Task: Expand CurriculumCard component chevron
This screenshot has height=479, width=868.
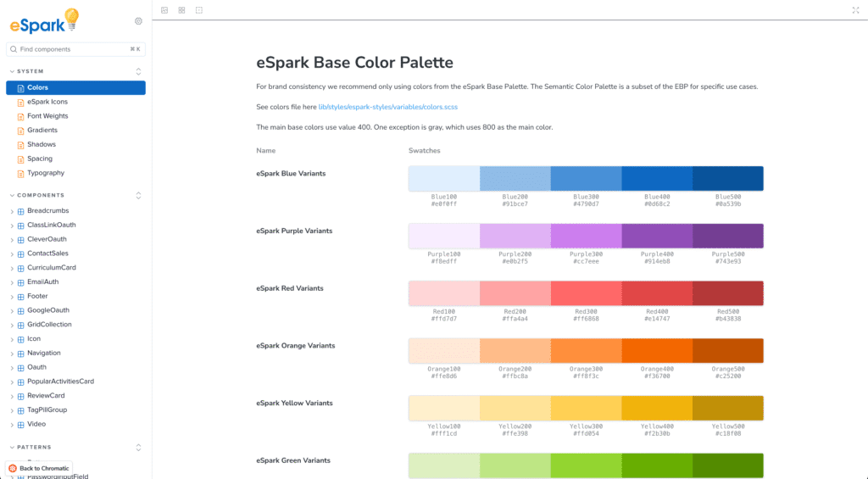Action: pos(12,269)
